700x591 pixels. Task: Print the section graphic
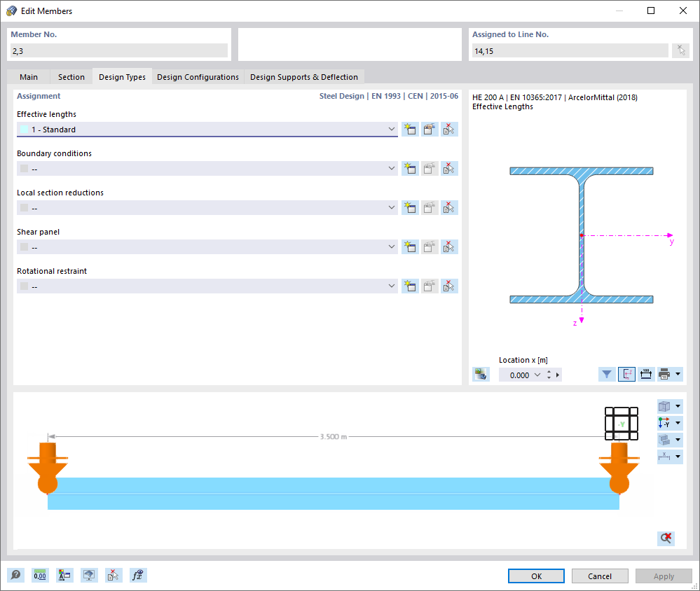click(664, 374)
